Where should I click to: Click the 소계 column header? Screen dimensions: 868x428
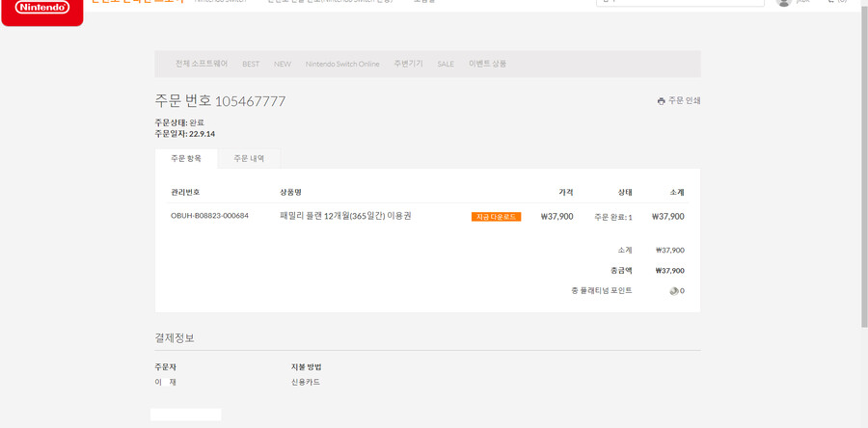click(x=677, y=193)
